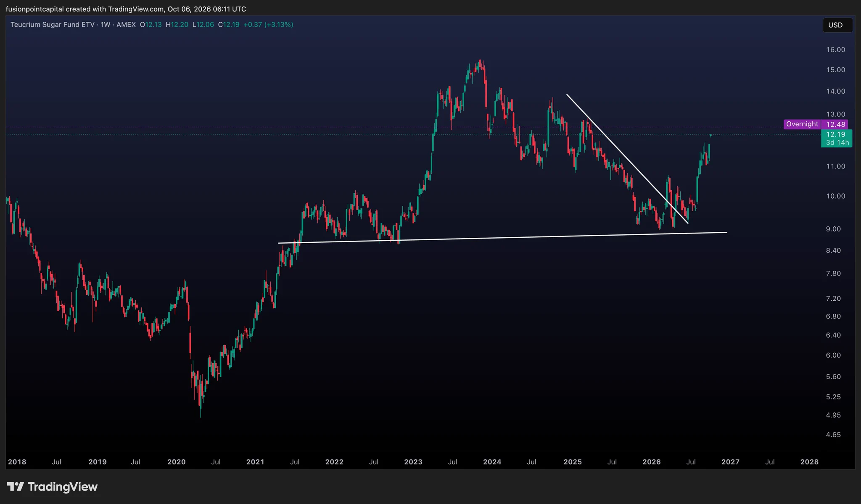Image resolution: width=861 pixels, height=504 pixels.
Task: Click the USD currency button
Action: coord(837,25)
